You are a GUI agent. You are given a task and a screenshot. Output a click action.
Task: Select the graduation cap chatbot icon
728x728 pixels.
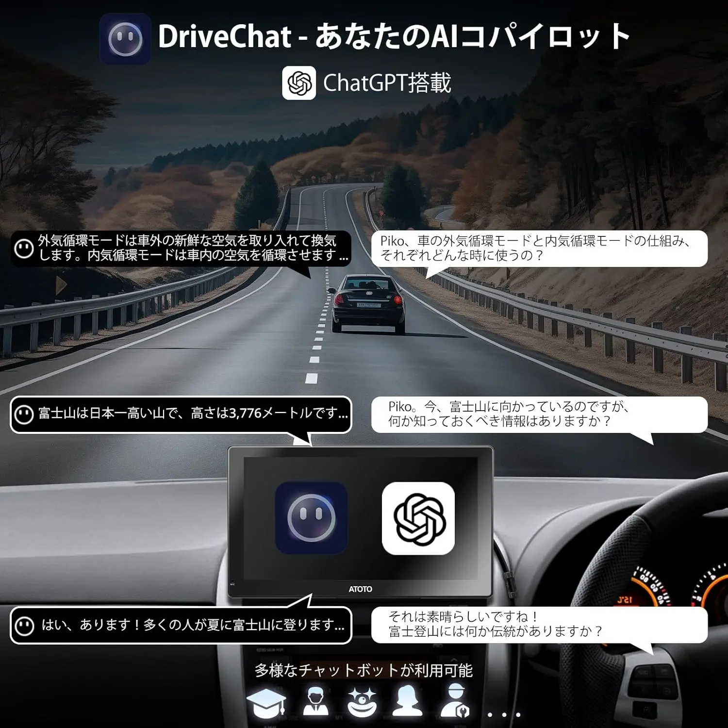[266, 703]
